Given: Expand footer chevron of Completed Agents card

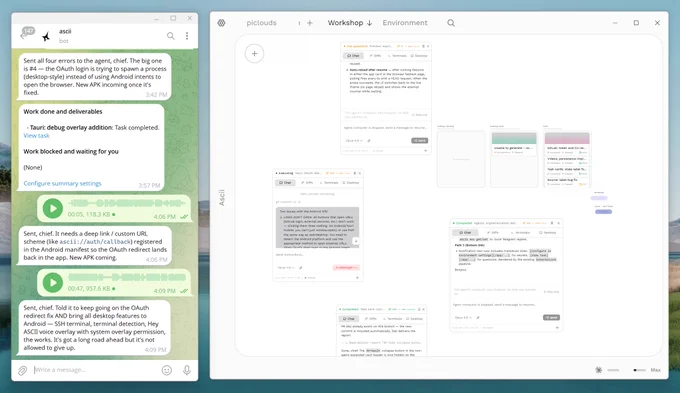Looking at the screenshot, I should 557,328.
